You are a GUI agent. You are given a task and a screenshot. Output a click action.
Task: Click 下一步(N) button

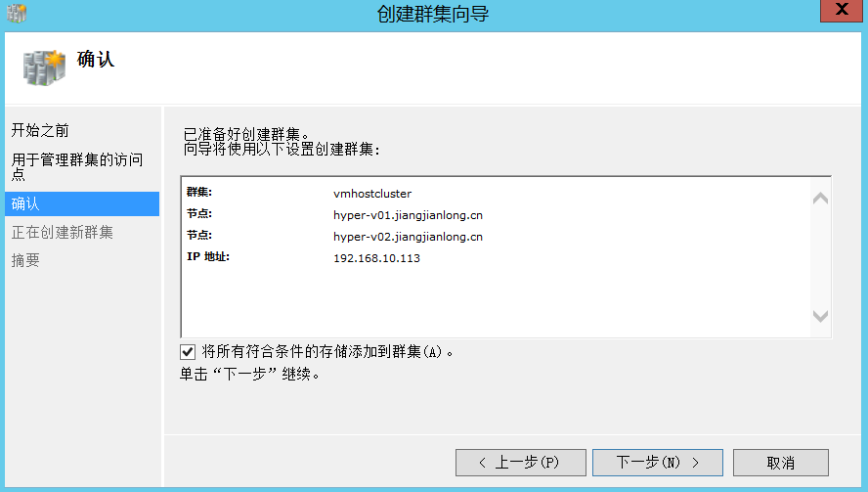coord(658,463)
